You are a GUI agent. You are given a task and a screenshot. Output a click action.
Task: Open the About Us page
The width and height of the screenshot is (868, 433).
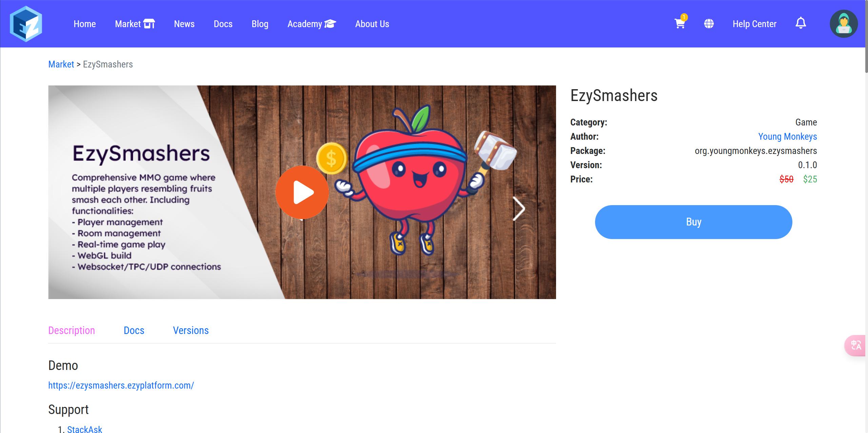pos(372,24)
